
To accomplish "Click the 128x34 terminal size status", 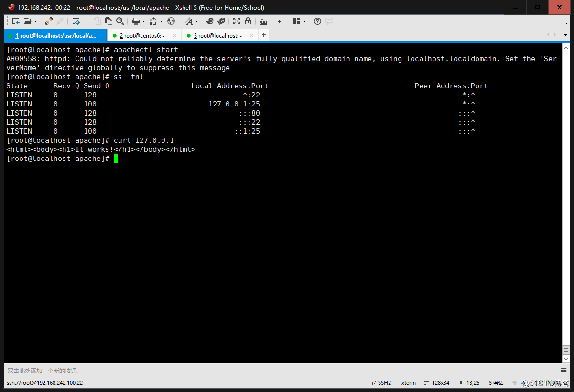I will 437,383.
